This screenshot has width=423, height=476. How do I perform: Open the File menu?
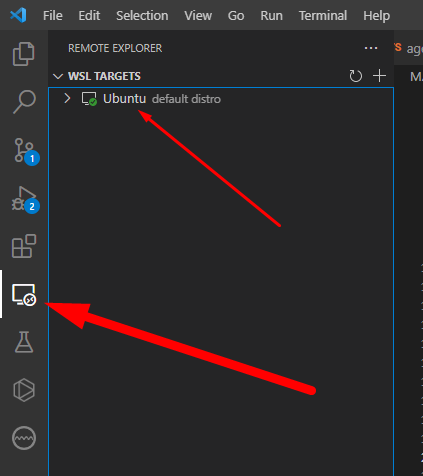click(x=53, y=16)
